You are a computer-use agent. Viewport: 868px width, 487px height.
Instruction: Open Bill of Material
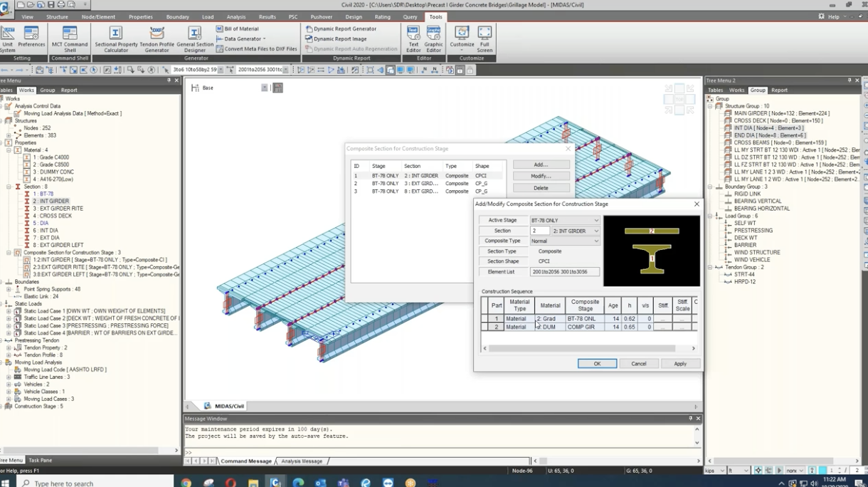(238, 29)
